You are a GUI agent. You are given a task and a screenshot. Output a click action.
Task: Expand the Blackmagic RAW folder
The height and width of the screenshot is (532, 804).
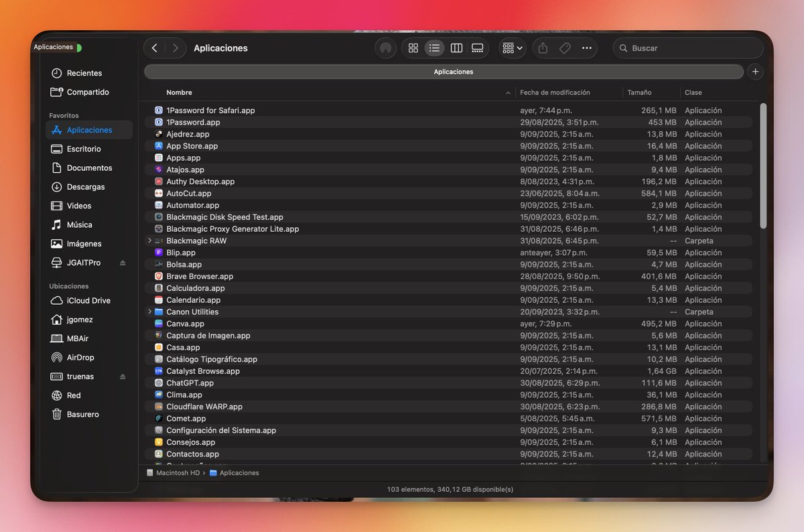[149, 241]
